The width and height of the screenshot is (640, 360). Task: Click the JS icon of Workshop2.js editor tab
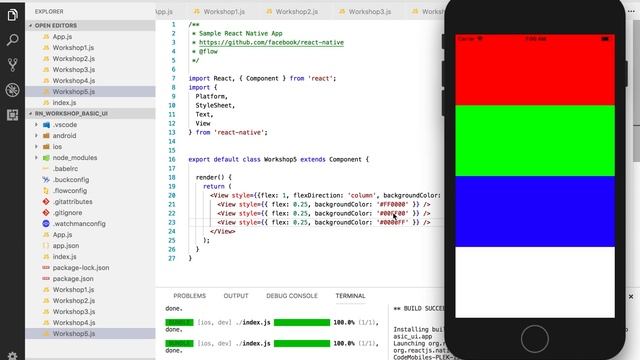tap(269, 11)
